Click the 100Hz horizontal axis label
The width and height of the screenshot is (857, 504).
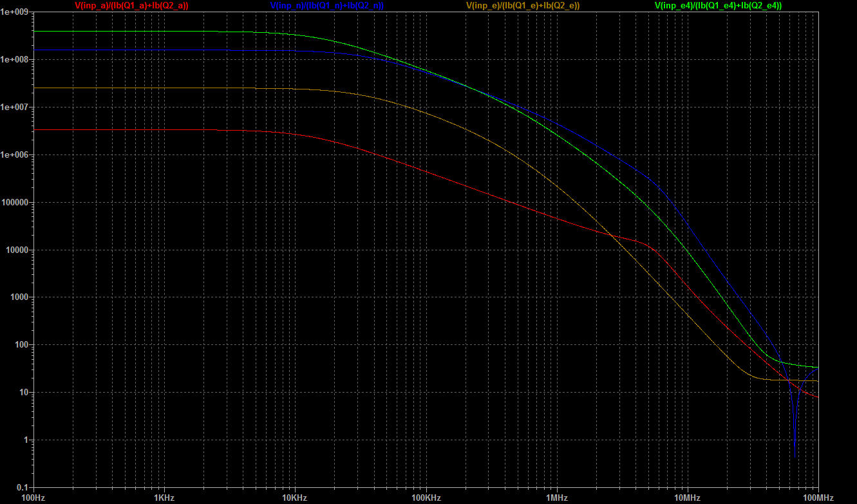click(33, 497)
